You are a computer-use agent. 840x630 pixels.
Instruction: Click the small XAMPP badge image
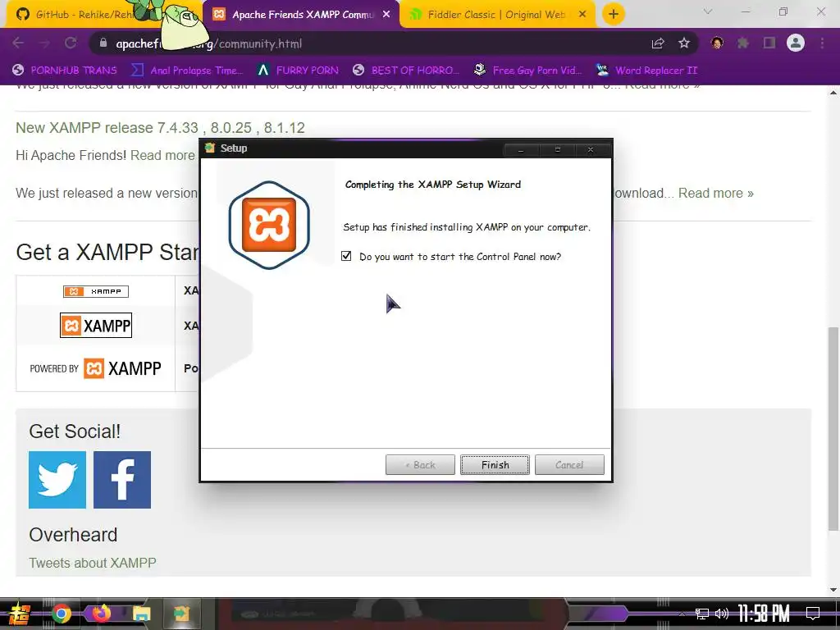(96, 291)
